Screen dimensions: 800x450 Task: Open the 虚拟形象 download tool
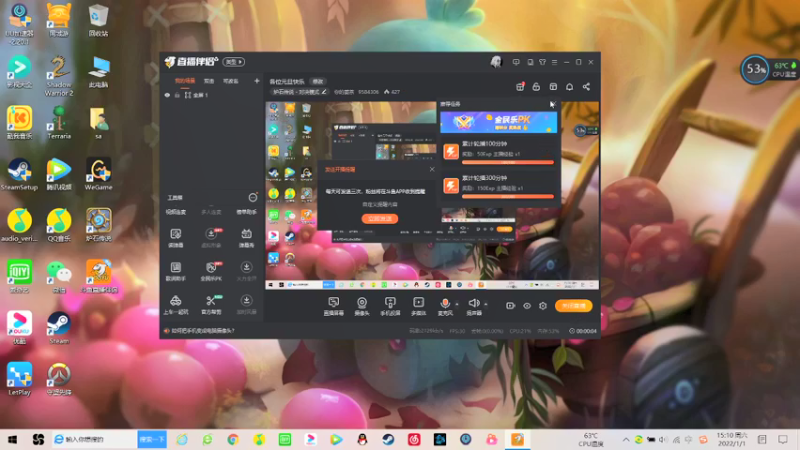point(211,237)
